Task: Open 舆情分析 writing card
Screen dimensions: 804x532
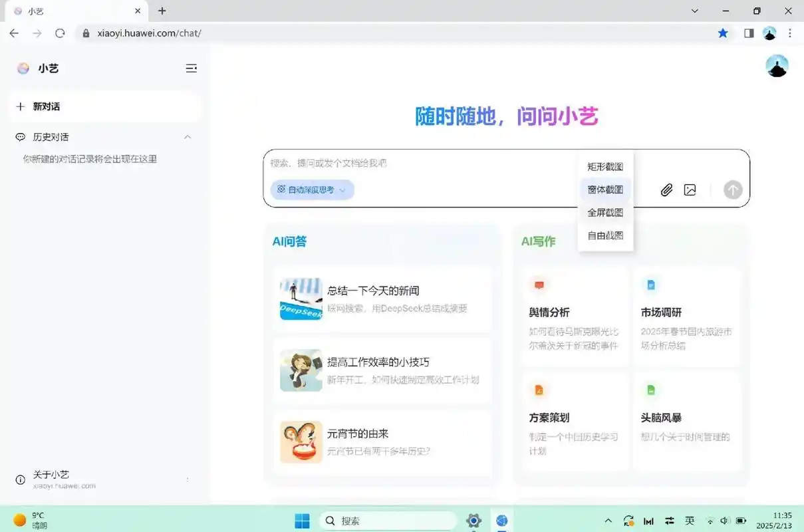Action: pos(575,317)
